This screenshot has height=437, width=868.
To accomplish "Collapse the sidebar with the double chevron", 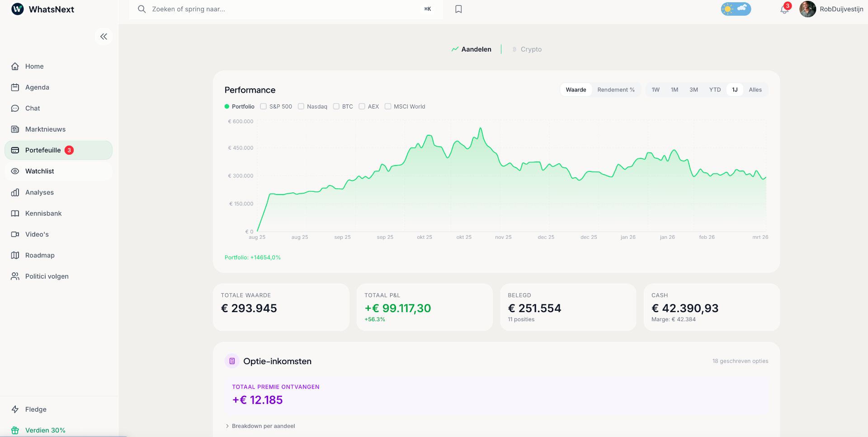I will [x=104, y=36].
